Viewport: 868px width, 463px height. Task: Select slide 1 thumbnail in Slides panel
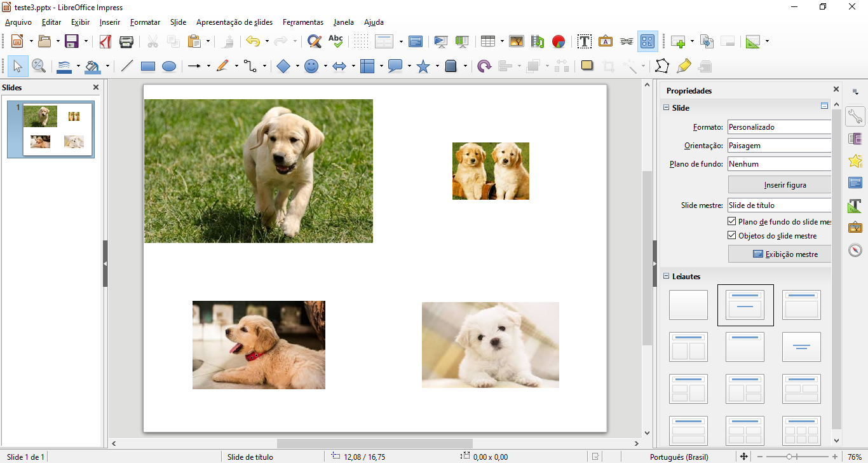tap(58, 129)
